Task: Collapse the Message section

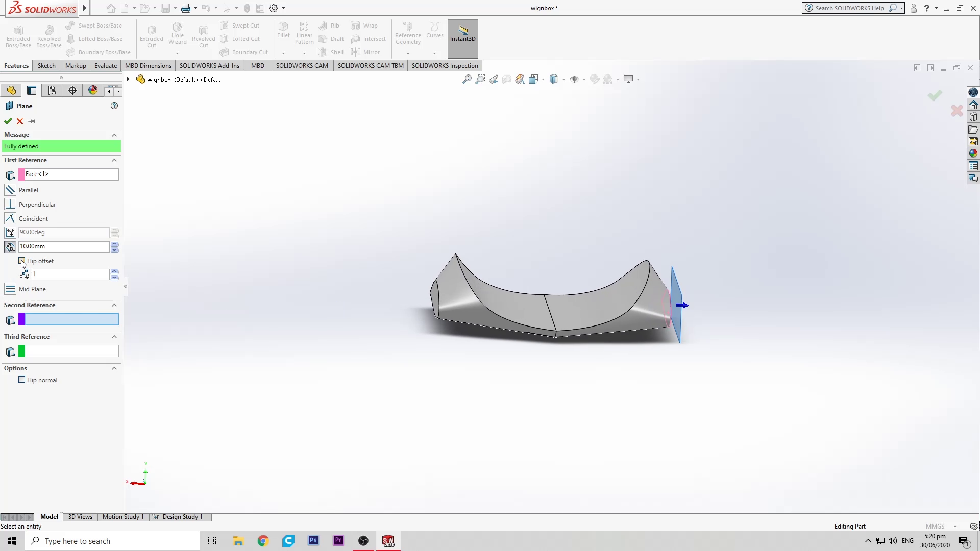Action: click(114, 135)
